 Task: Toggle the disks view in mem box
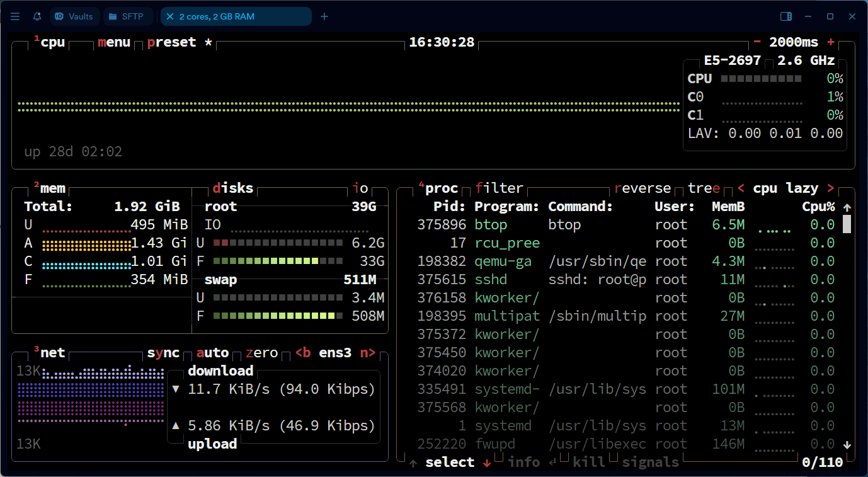[x=232, y=188]
